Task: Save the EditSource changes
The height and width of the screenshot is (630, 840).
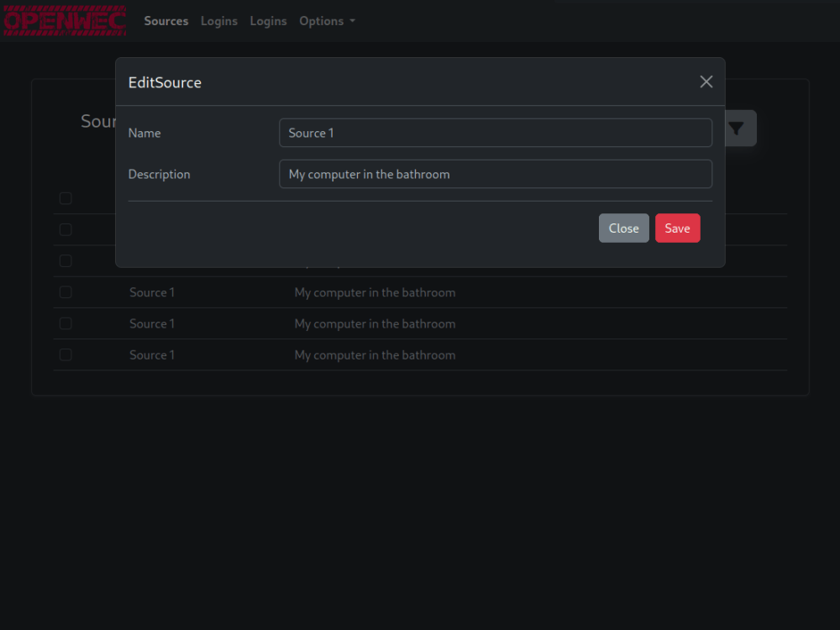Action: point(677,228)
